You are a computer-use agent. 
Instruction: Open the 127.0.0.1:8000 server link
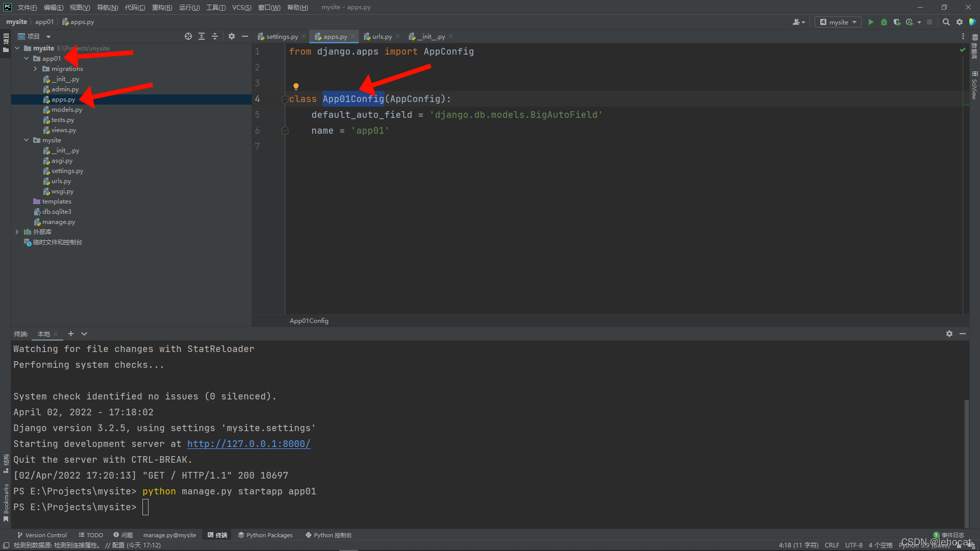pos(249,444)
